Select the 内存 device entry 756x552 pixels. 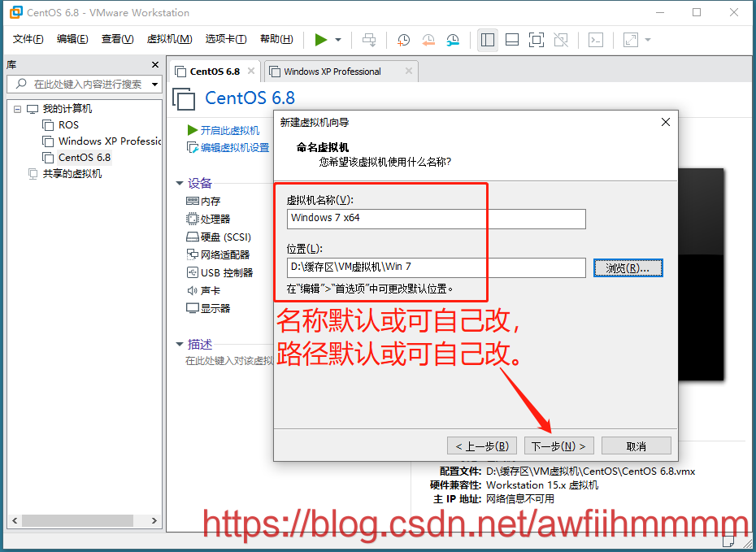(x=211, y=201)
